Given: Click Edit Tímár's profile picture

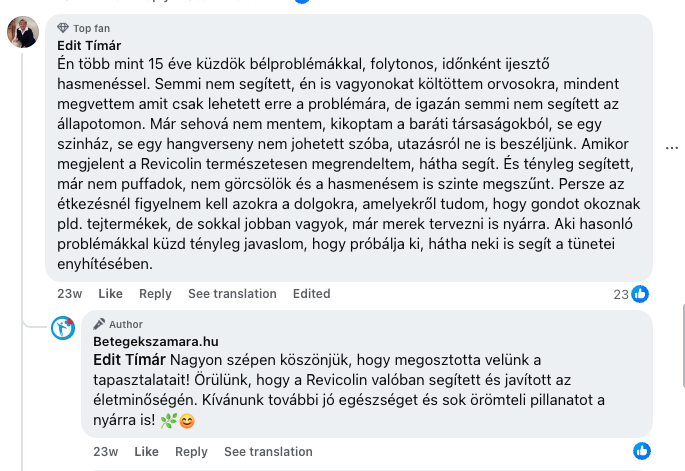Looking at the screenshot, I should click(x=24, y=33).
